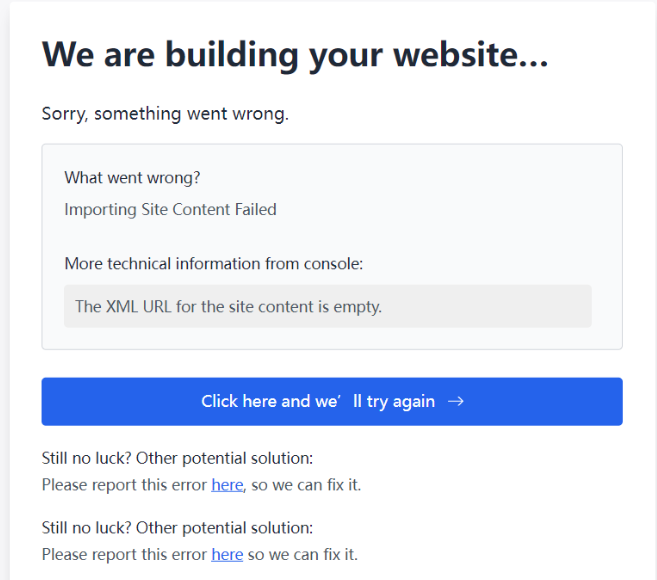Click the 'Click here and we'll try again' button
The width and height of the screenshot is (657, 580).
pos(332,401)
